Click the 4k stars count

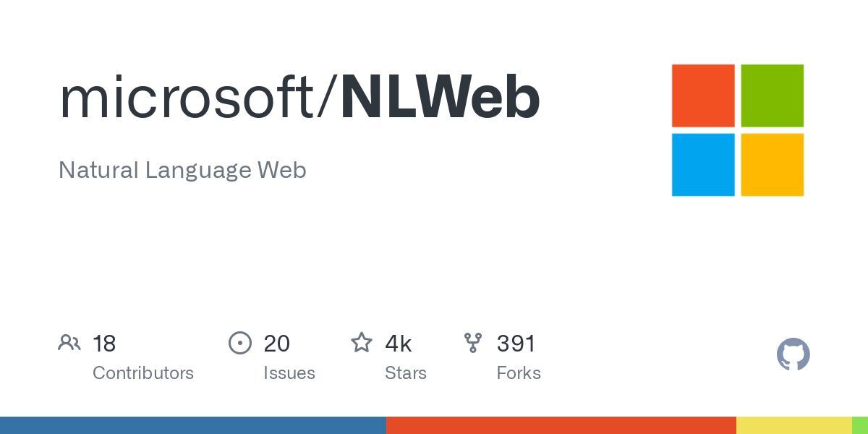399,344
